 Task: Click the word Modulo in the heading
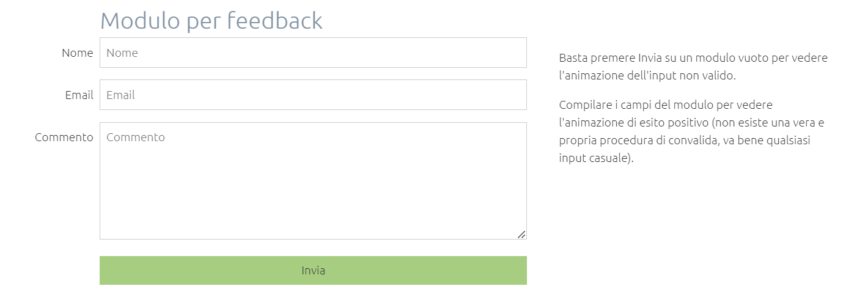(x=140, y=21)
